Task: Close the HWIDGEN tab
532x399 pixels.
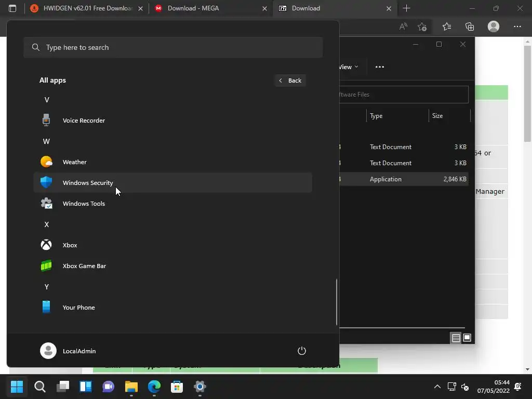Action: 140,8
